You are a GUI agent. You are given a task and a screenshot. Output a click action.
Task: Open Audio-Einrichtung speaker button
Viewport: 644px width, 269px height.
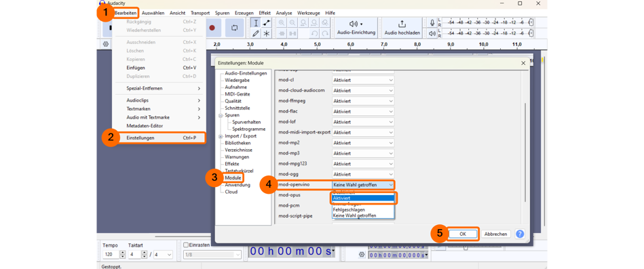[356, 28]
